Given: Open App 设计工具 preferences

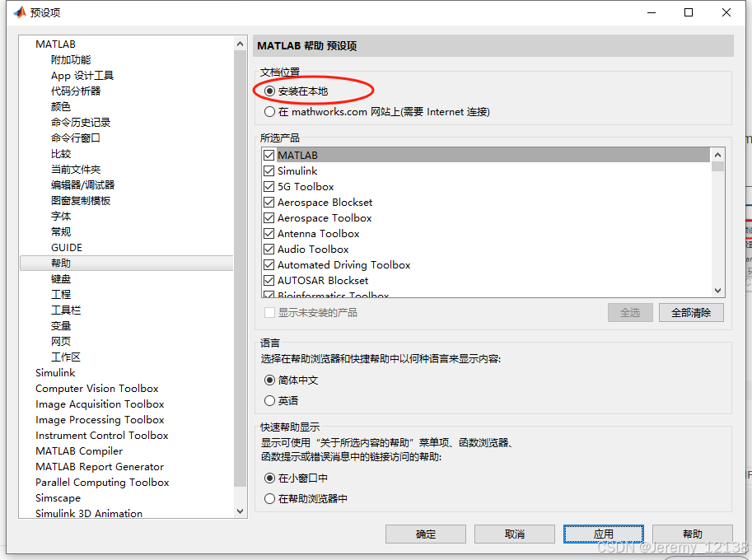Looking at the screenshot, I should pyautogui.click(x=82, y=76).
